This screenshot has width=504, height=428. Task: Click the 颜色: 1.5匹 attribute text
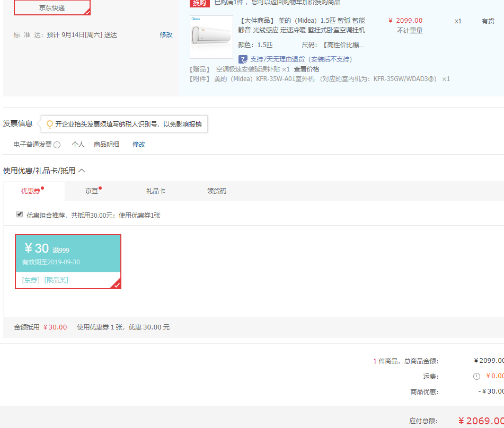(x=255, y=45)
